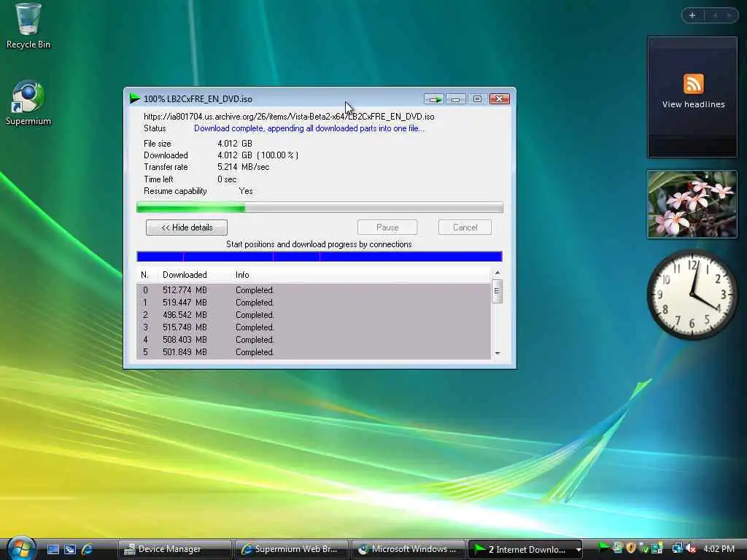This screenshot has width=747, height=560.
Task: Click the analog clock gadget
Action: click(x=692, y=295)
